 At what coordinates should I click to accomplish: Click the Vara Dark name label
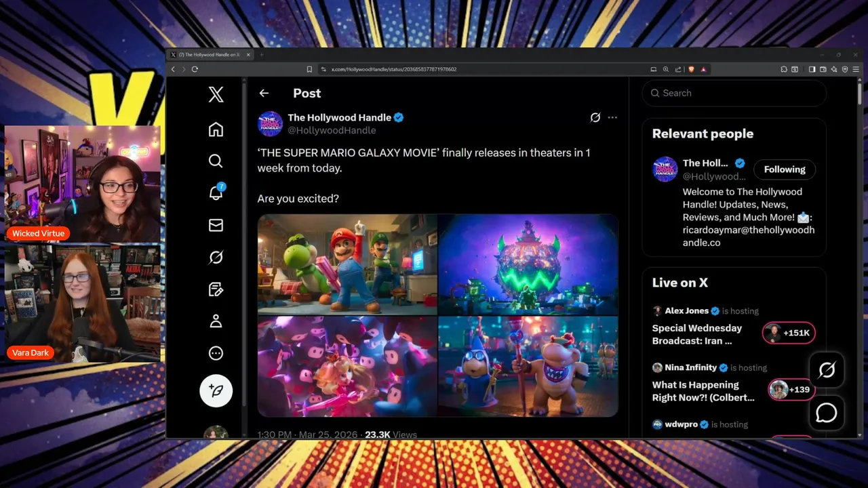tap(31, 352)
